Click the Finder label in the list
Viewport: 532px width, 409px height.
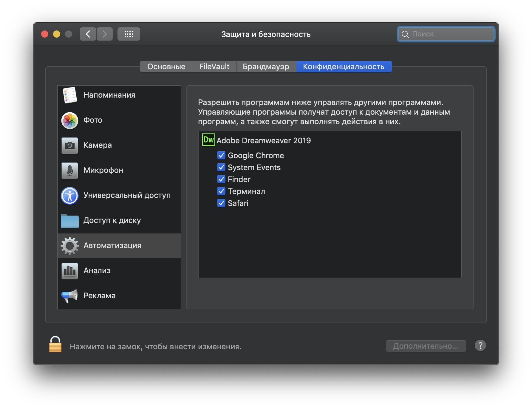coord(239,179)
